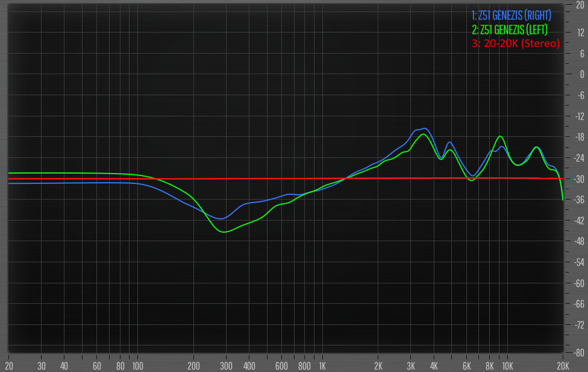Screen dimensions: 588x372
Task: Click the 6K frequency axis label
Action: [x=466, y=366]
